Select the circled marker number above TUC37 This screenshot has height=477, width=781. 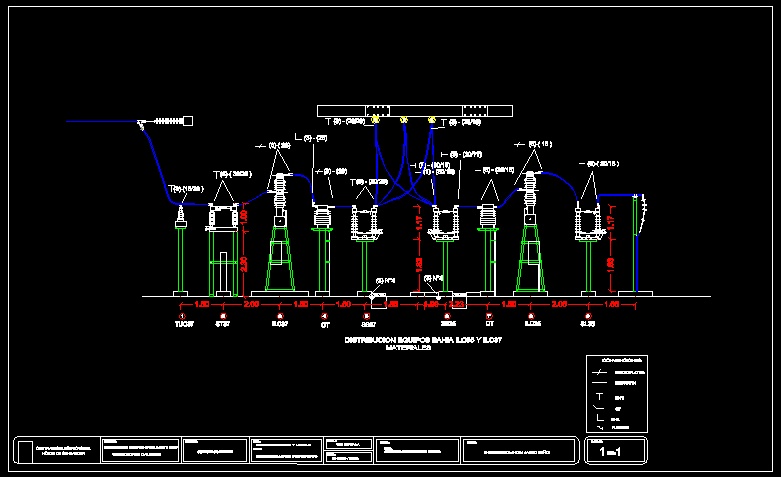182,316
